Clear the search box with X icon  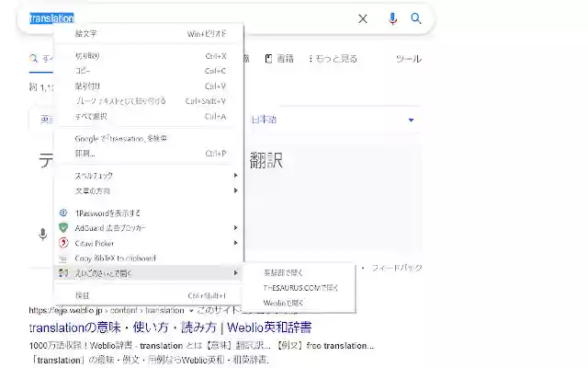click(x=363, y=18)
